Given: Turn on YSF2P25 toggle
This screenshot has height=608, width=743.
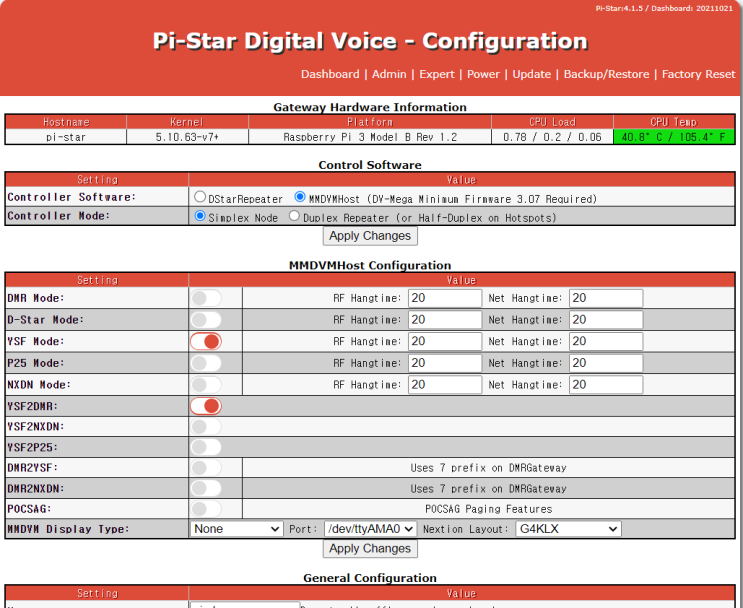Looking at the screenshot, I should [x=206, y=447].
